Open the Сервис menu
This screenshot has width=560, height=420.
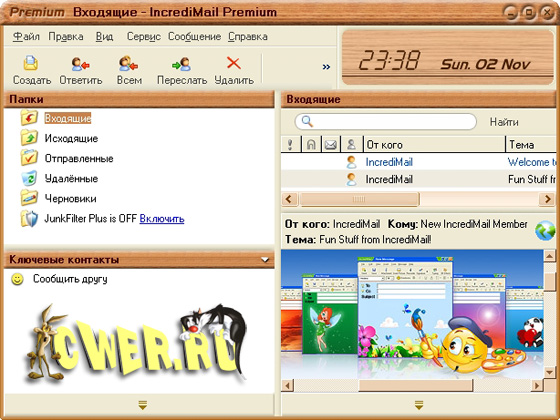[144, 36]
